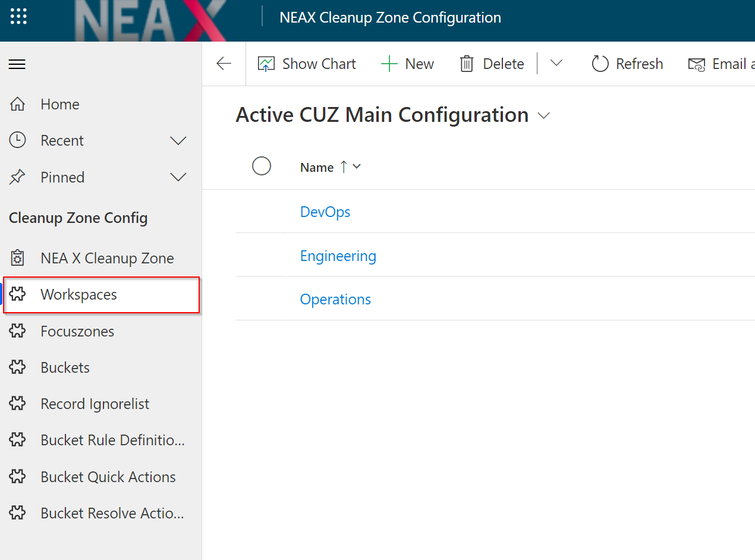The image size is (755, 560).
Task: Open the Active CUZ Main Configuration view selector
Action: [544, 115]
